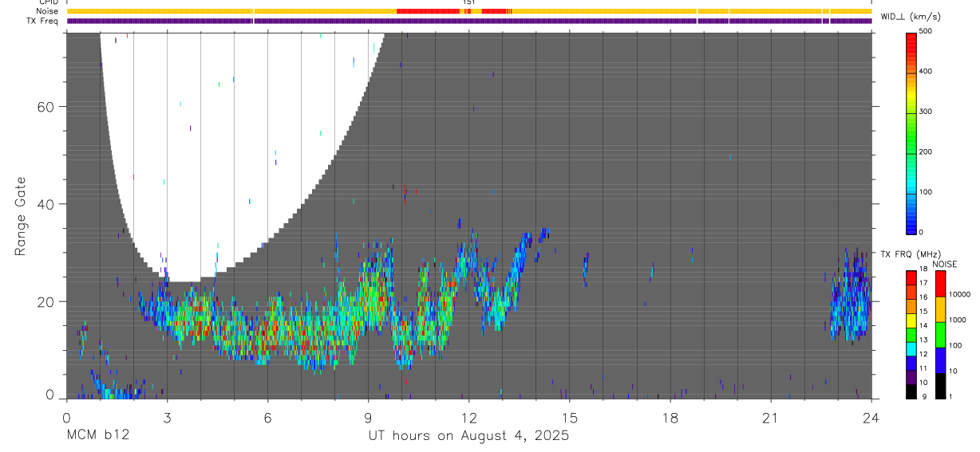Select x-axis tick label "9"
980x452 pixels.
(368, 419)
